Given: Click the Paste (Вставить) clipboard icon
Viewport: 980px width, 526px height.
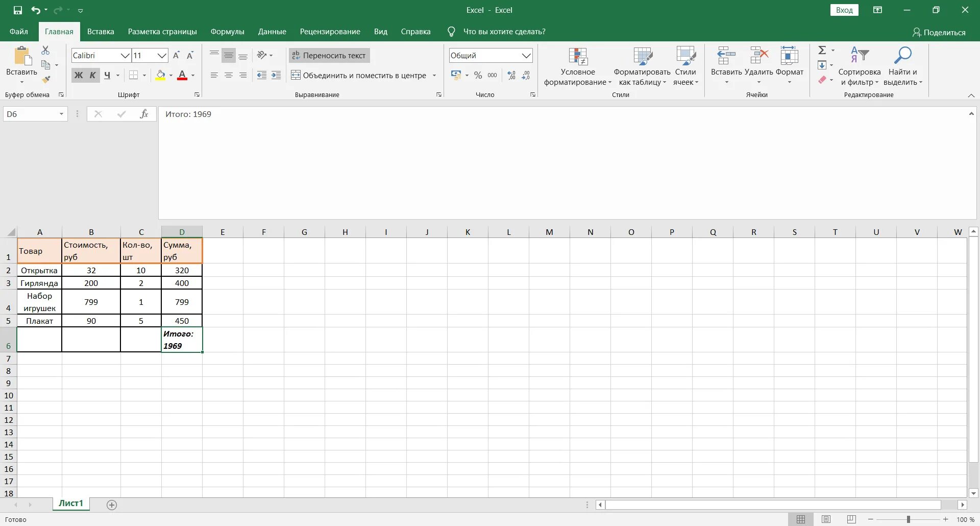Looking at the screenshot, I should click(x=22, y=56).
